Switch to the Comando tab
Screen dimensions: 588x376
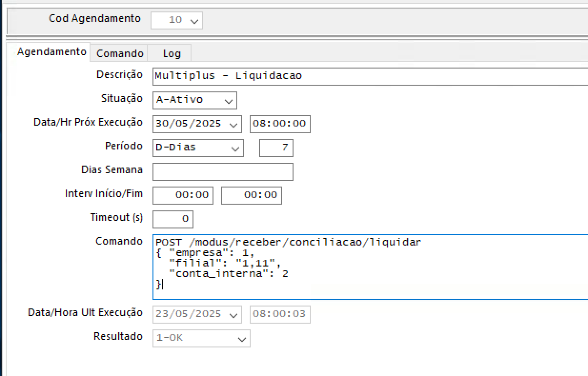click(x=120, y=53)
